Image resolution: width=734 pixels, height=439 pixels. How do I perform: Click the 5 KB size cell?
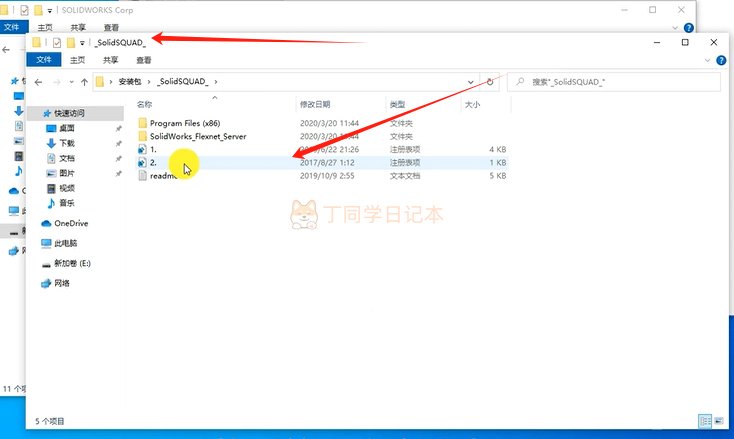[x=498, y=176]
